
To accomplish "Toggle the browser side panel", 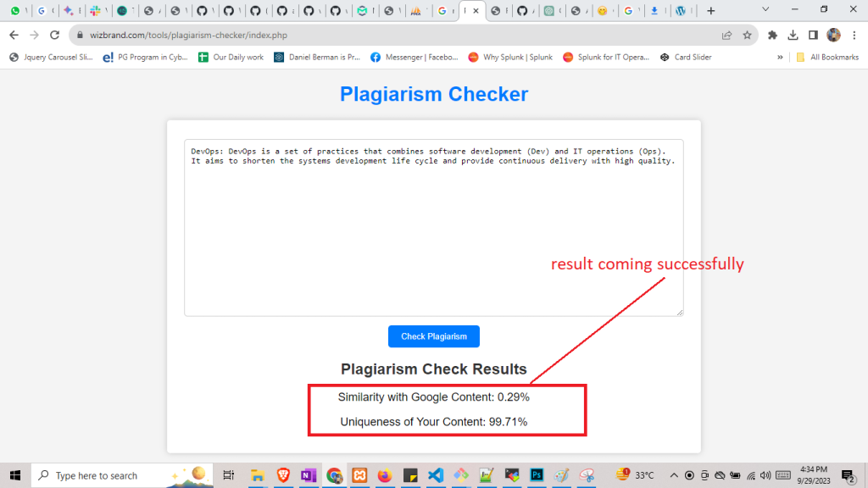I will coord(813,35).
